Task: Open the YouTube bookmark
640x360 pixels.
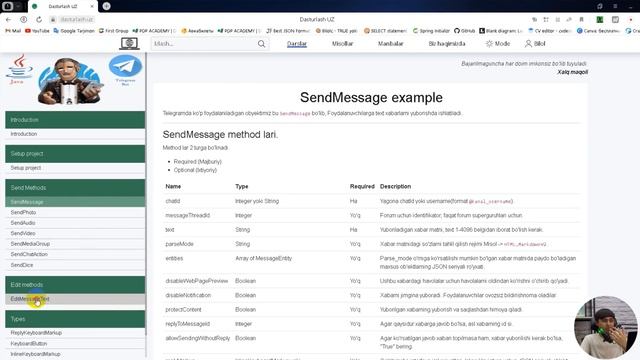Action: pos(37,31)
